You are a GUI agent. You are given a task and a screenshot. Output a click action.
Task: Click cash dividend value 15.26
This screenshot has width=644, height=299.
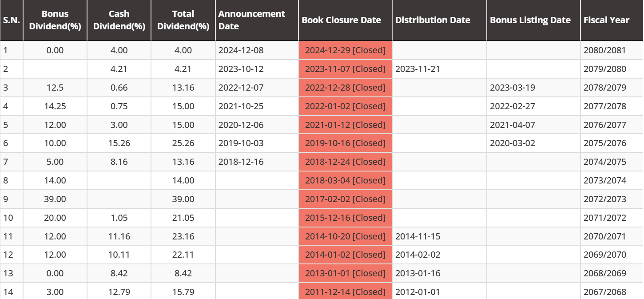click(x=119, y=143)
